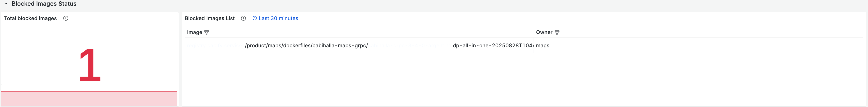Click the divider between Image and Owner columns
Screen dimensions: 868x107
click(534, 45)
